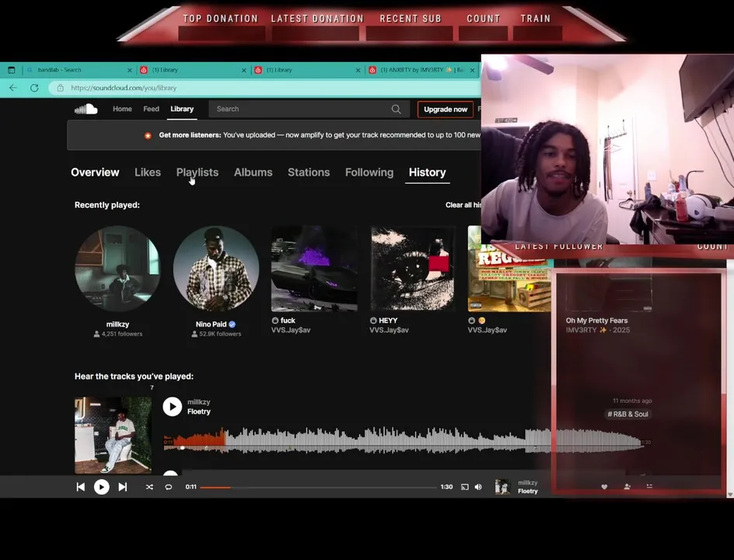Switch to the ANXIETY by IMV3RTY tab
The image size is (734, 560).
click(421, 70)
